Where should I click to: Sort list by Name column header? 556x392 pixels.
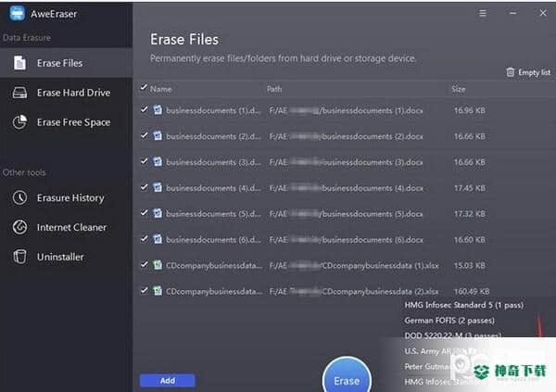161,89
